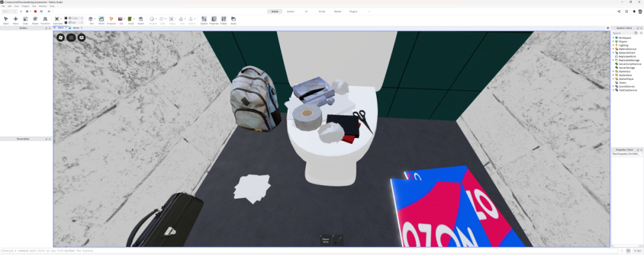
Task: Click the Anchor tool
Action: [x=191, y=20]
